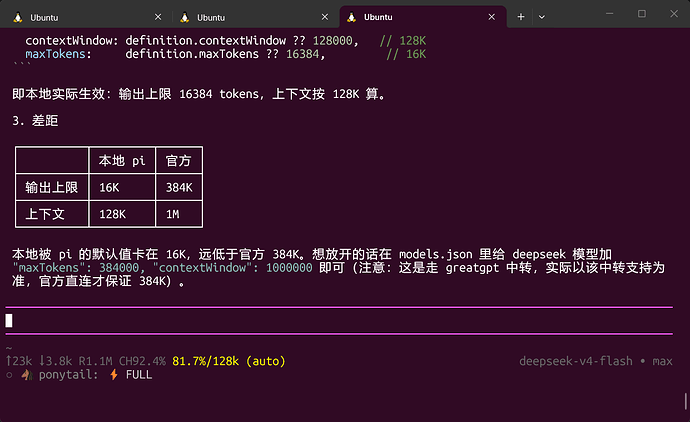
Task: Click the '↑23k' upload token counter
Action: 19,361
